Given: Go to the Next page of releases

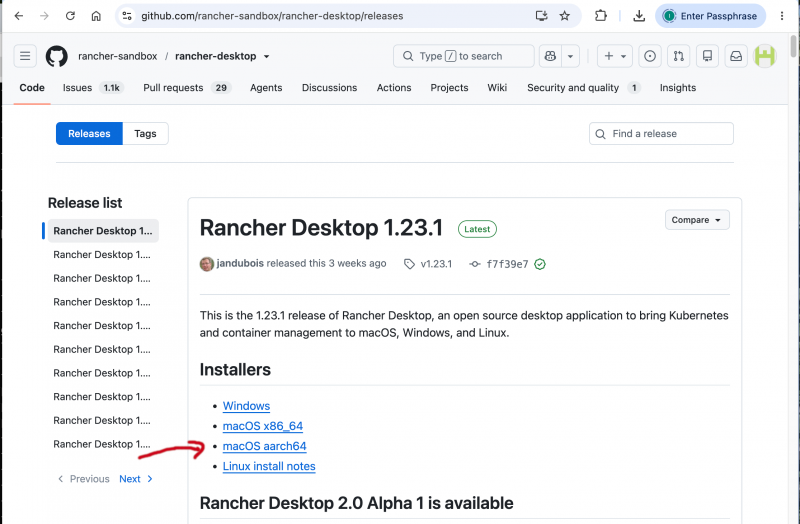Looking at the screenshot, I should click(136, 479).
